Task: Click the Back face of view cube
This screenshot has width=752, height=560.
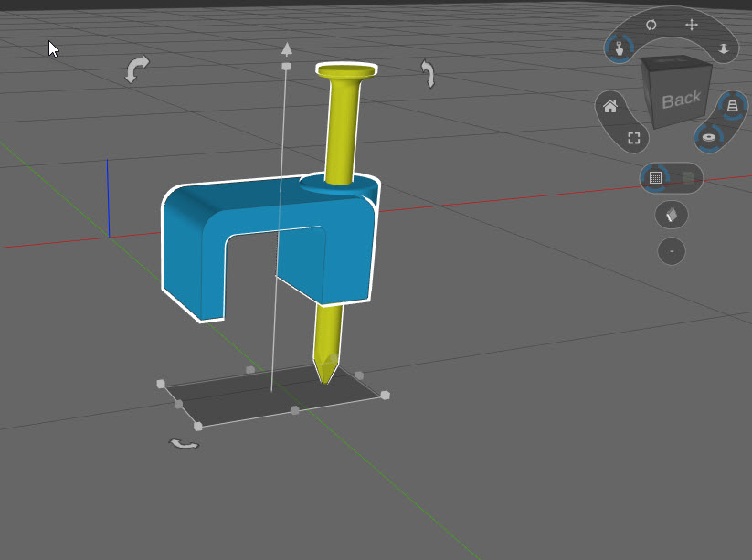Action: [682, 100]
